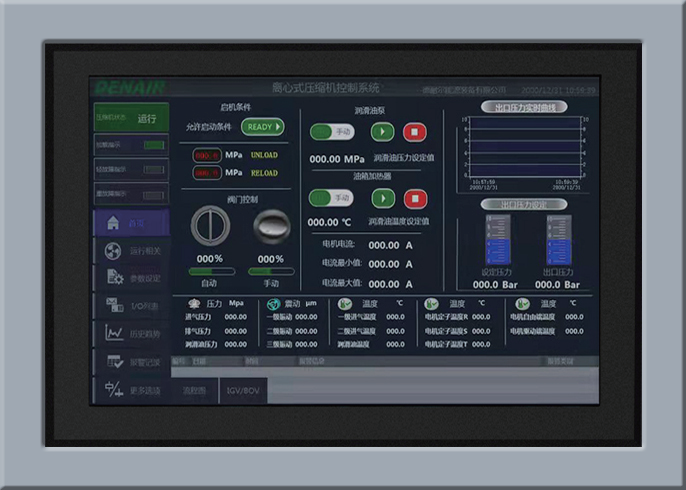This screenshot has width=686, height=490.
Task: Open the alarm records sidebar page
Action: click(x=131, y=361)
